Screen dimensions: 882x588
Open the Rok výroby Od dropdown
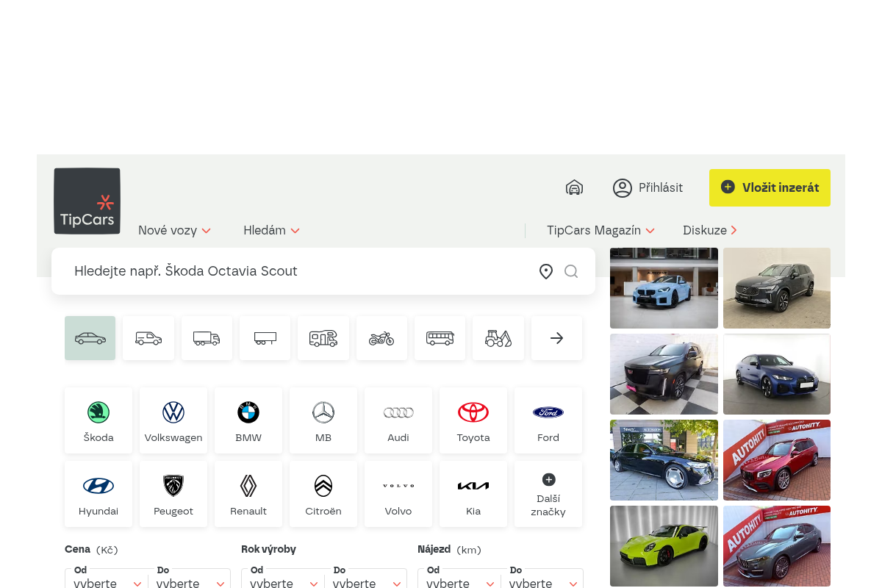tap(283, 578)
